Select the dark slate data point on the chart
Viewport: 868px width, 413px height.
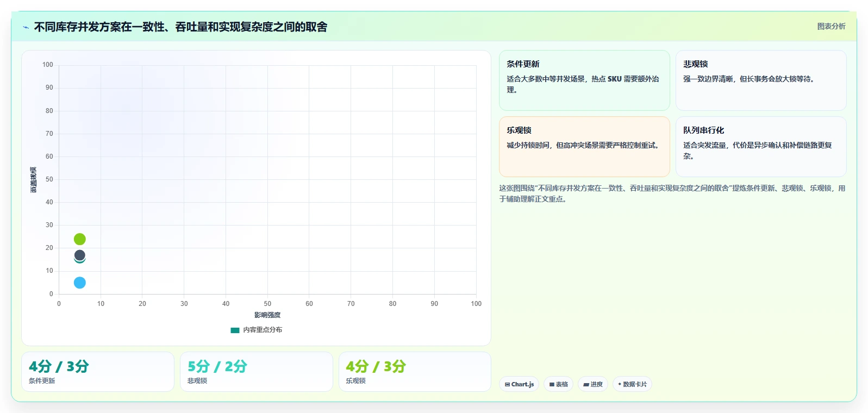click(80, 255)
